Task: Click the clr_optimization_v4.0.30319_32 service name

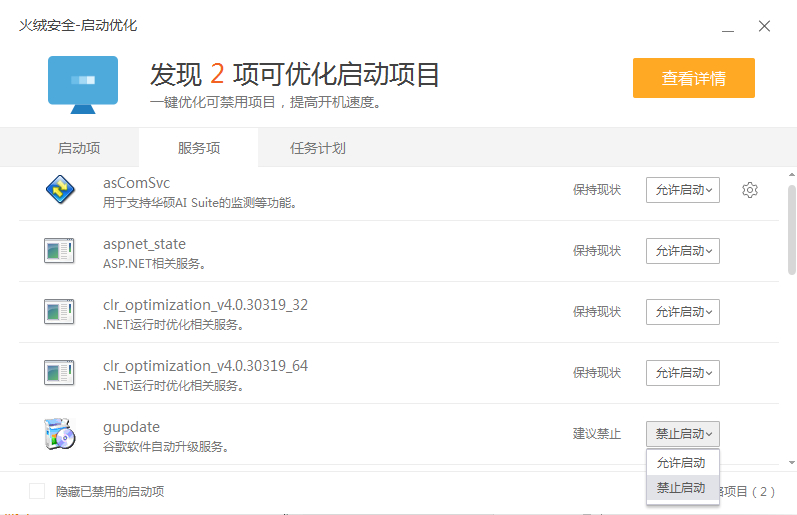Action: (x=205, y=305)
